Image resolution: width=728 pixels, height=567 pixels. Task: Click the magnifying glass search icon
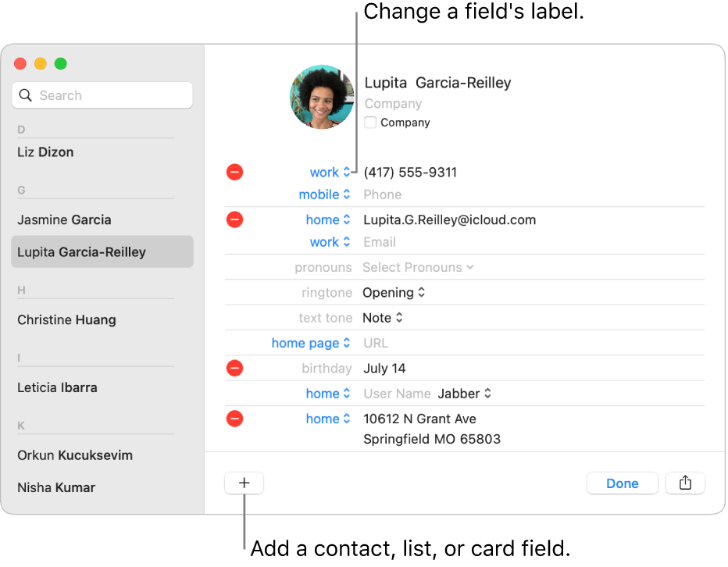pos(26,95)
